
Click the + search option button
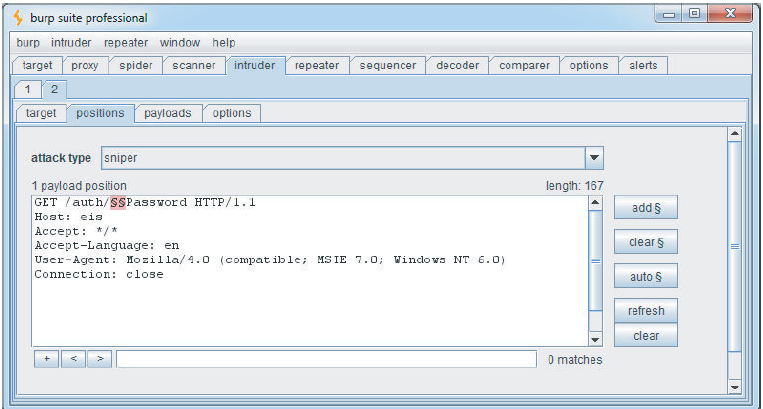(x=47, y=359)
